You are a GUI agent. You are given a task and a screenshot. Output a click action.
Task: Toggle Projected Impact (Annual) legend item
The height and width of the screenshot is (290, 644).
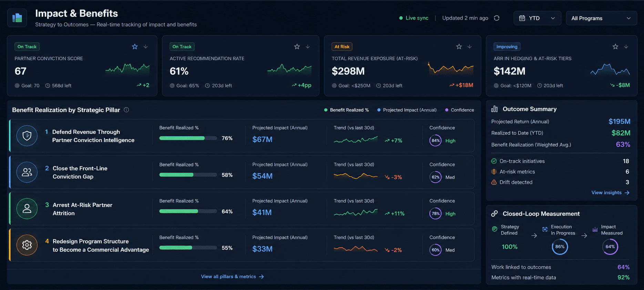click(407, 110)
